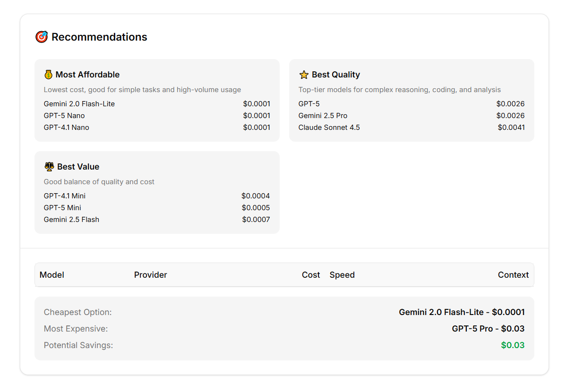Click the Cost column header
Viewport: 566px width, 392px height.
coord(311,274)
